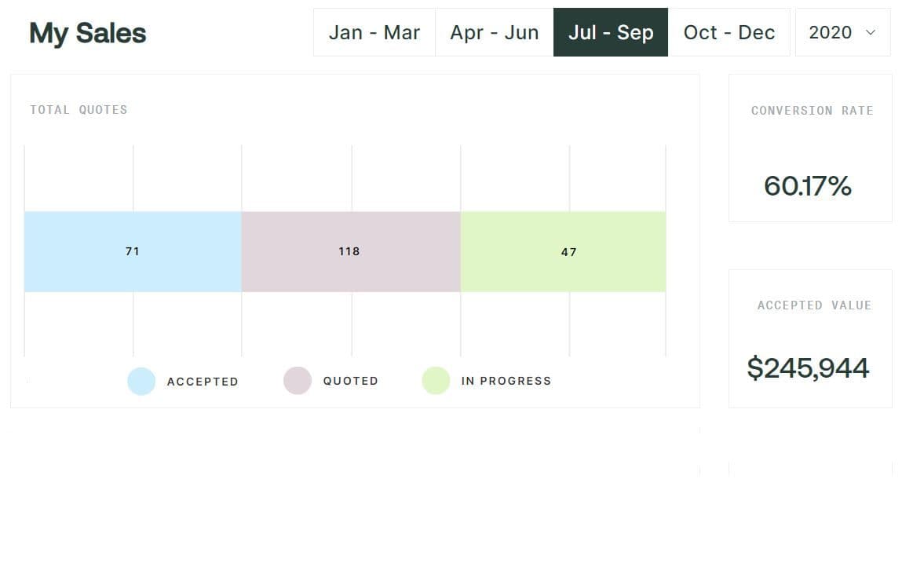This screenshot has width=924, height=563.
Task: Click the ACCEPTED VALUE card label
Action: [x=814, y=305]
